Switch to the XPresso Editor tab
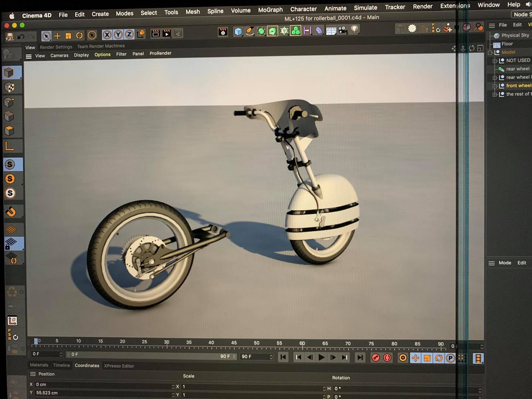 (119, 366)
